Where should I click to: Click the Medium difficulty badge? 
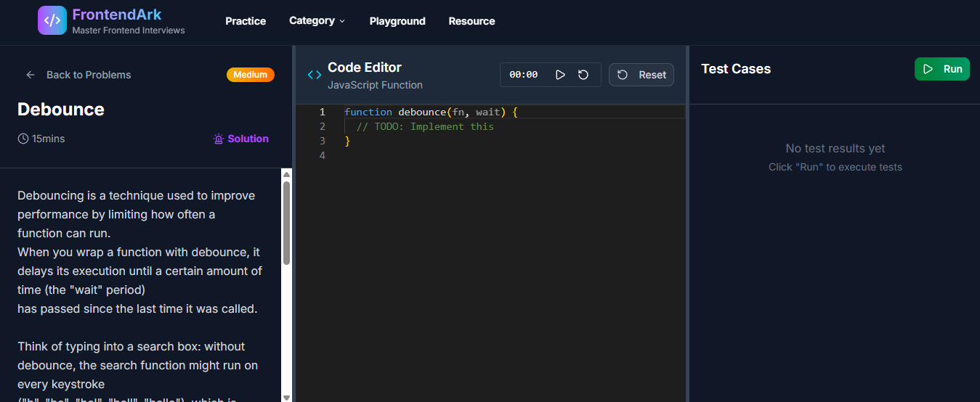[251, 75]
